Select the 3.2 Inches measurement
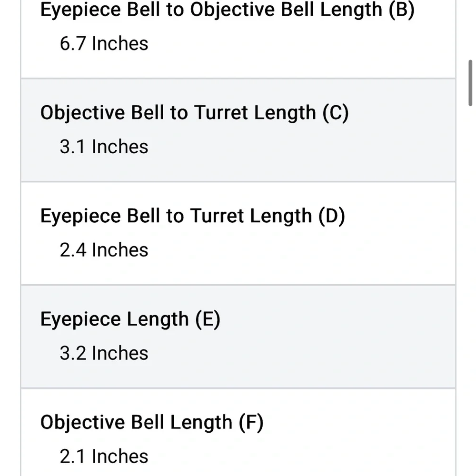The height and width of the screenshot is (476, 476). coord(104,353)
